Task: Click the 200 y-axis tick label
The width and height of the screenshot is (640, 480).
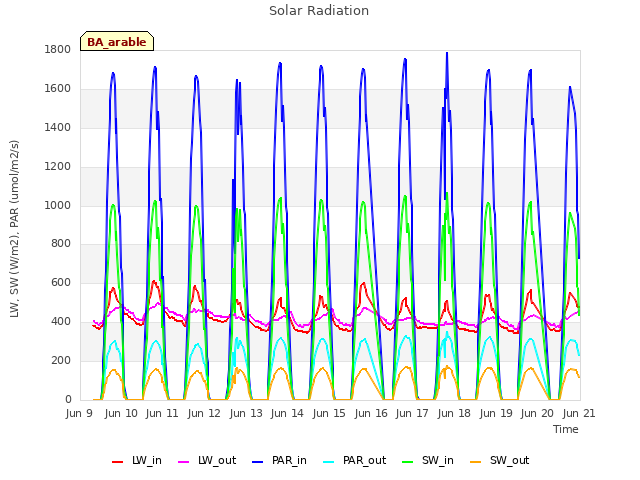Action: point(61,360)
